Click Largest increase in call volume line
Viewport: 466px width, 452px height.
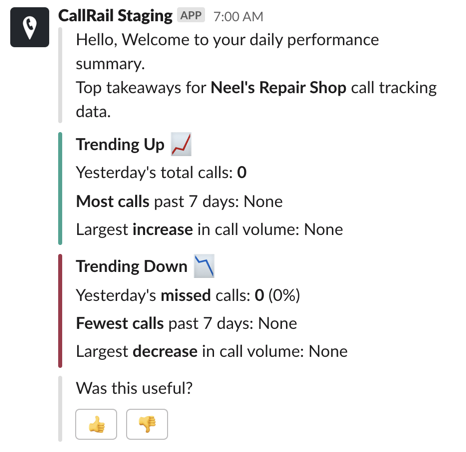pyautogui.click(x=210, y=229)
